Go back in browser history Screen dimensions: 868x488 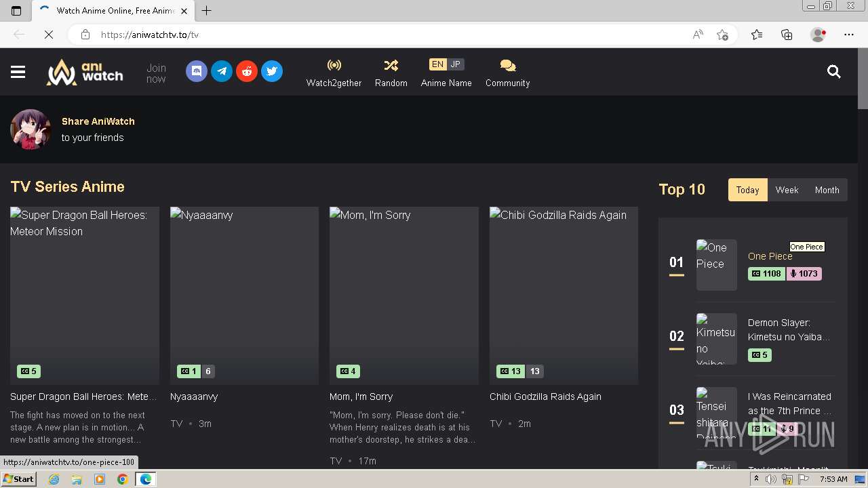pyautogui.click(x=19, y=35)
